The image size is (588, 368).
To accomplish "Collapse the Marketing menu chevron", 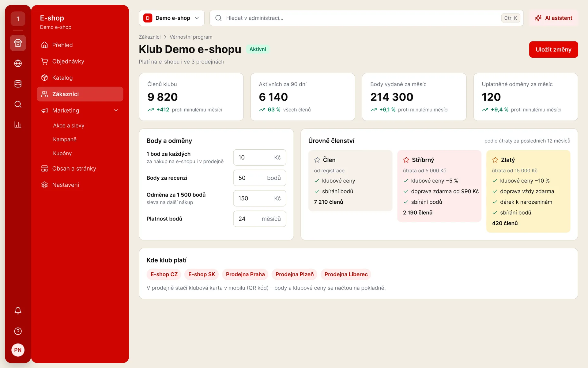I will [116, 110].
